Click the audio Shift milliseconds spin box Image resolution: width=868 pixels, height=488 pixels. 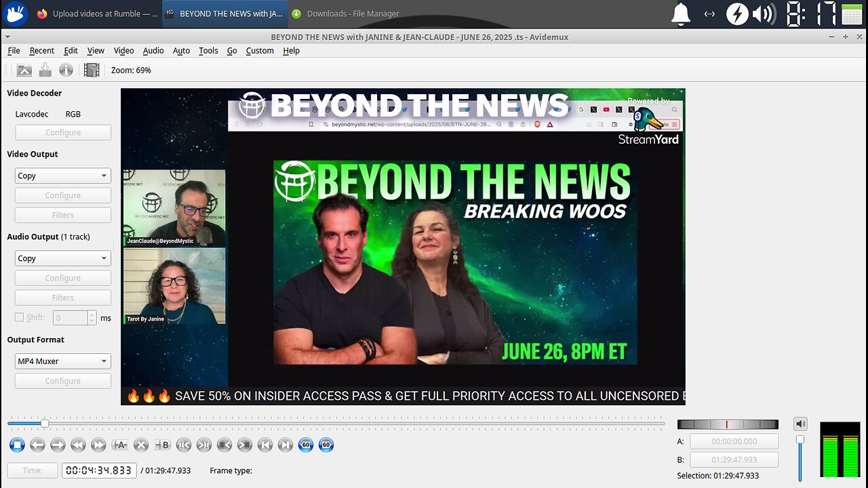[75, 317]
